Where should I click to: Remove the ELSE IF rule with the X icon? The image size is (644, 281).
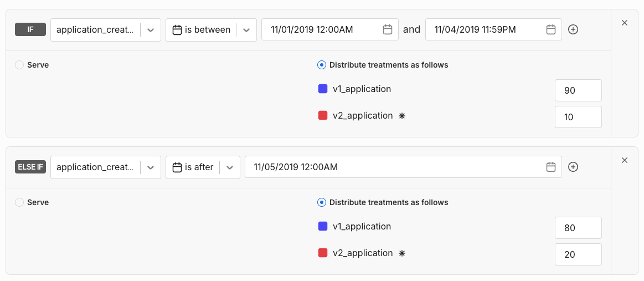[625, 160]
